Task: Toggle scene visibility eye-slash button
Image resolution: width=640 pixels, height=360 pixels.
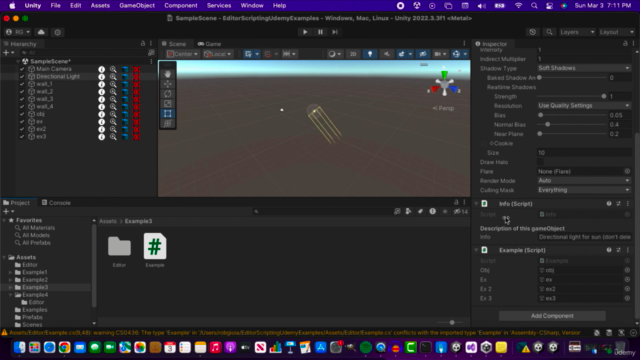Action: pyautogui.click(x=423, y=54)
